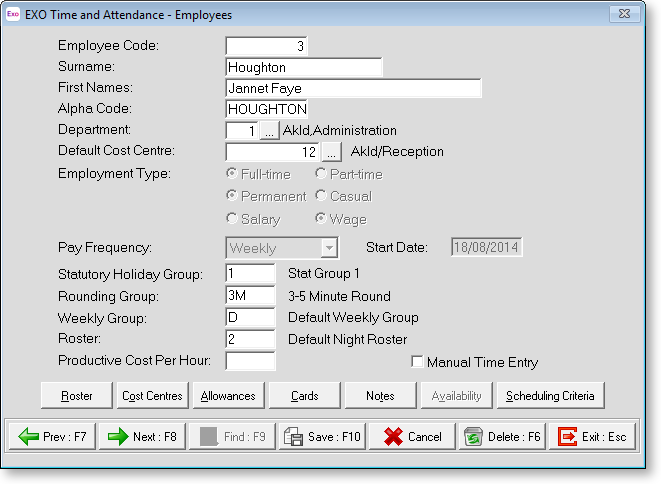Viewport: 661px width, 484px height.
Task: Click the red X Cancel icon
Action: (x=394, y=437)
